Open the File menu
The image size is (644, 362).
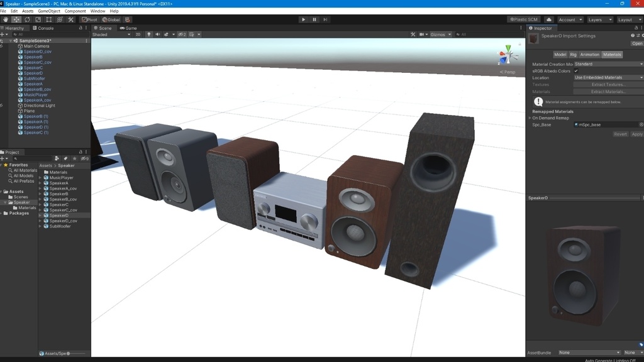[3, 11]
